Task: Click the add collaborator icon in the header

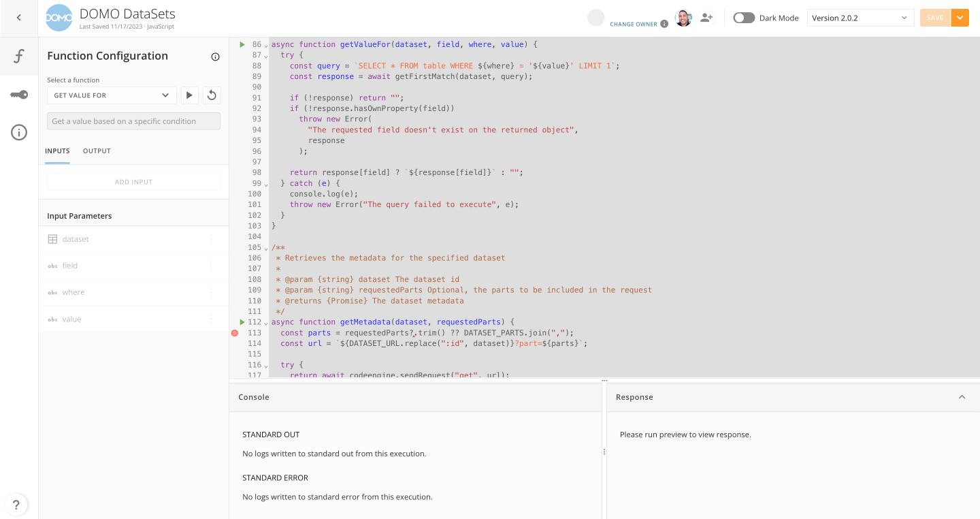Action: pos(706,18)
